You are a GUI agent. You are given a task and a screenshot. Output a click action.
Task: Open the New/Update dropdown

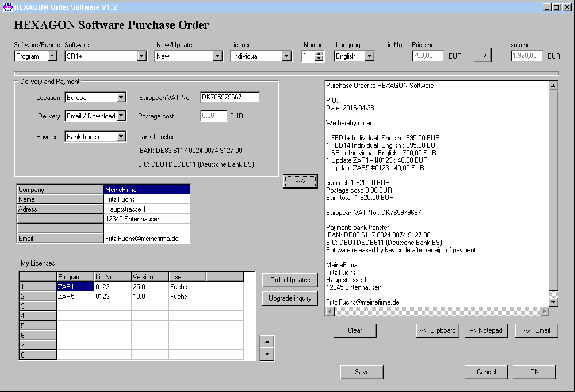[x=217, y=56]
